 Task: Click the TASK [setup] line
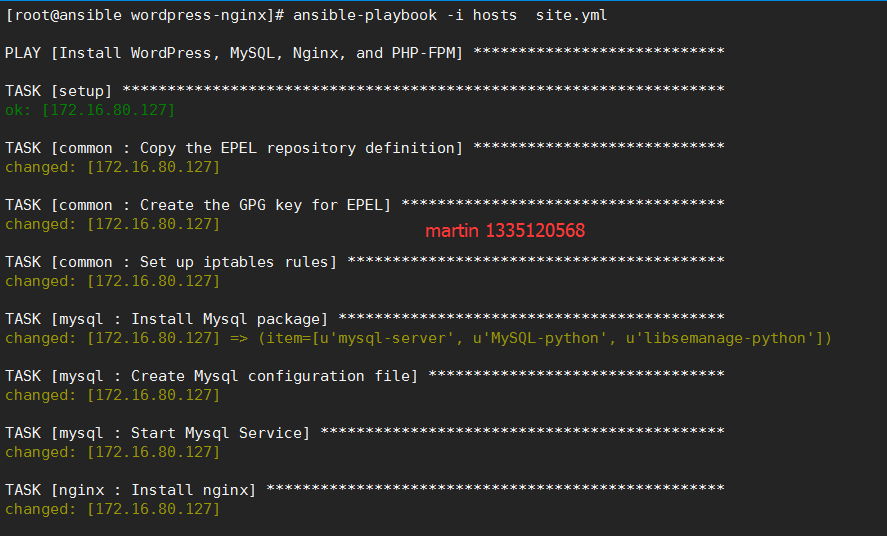coord(365,91)
